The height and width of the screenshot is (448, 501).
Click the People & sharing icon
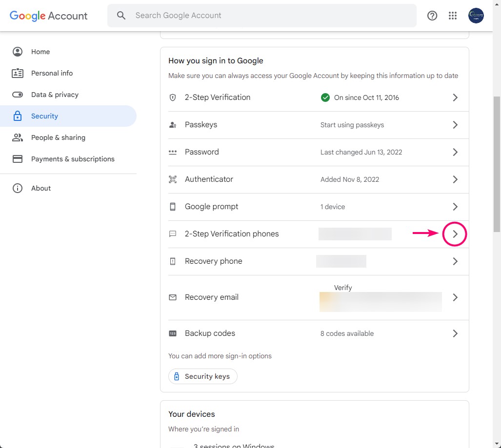pos(18,137)
